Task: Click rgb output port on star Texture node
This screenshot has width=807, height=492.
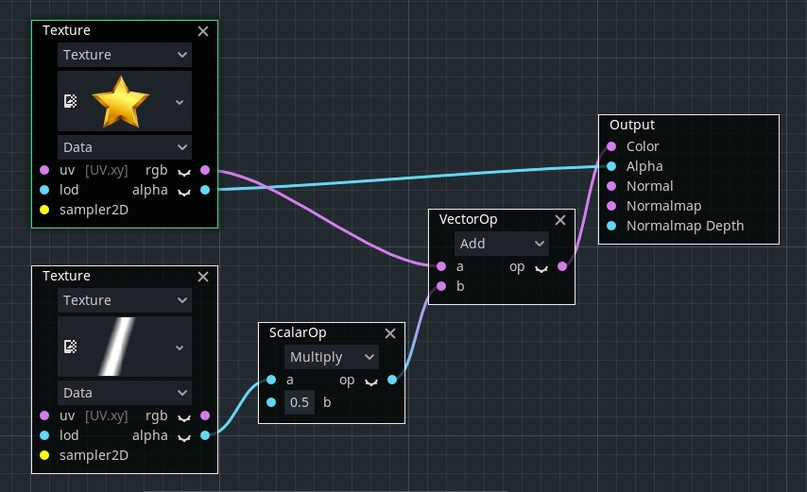Action: pyautogui.click(x=205, y=170)
